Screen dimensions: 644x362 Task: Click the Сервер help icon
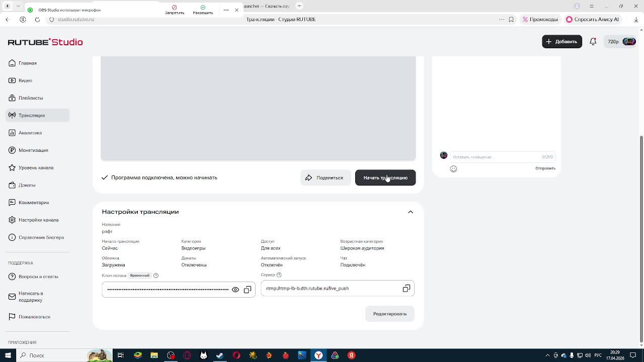(x=279, y=275)
